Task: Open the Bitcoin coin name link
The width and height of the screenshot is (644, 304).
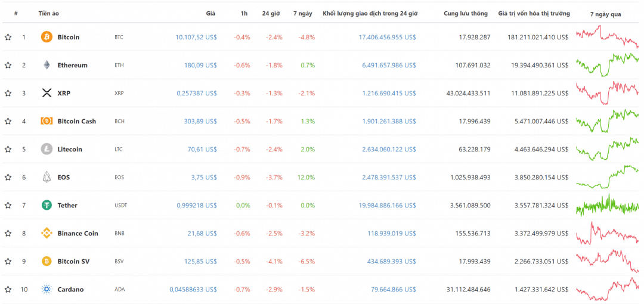Action: tap(69, 37)
